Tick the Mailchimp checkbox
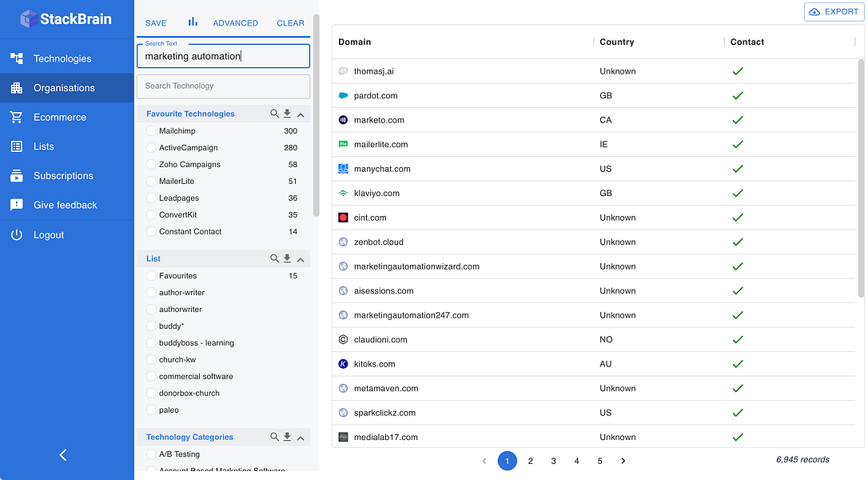 [150, 131]
